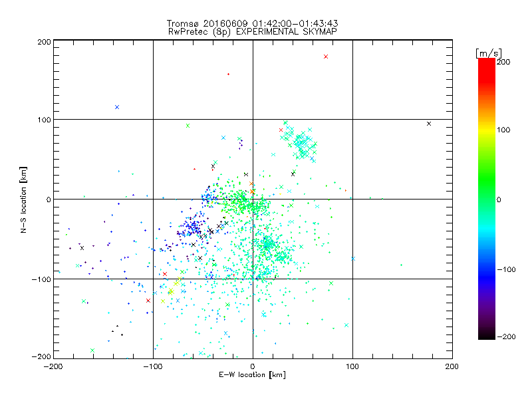Click the '[m/s]' colorbar unit label

pyautogui.click(x=489, y=53)
